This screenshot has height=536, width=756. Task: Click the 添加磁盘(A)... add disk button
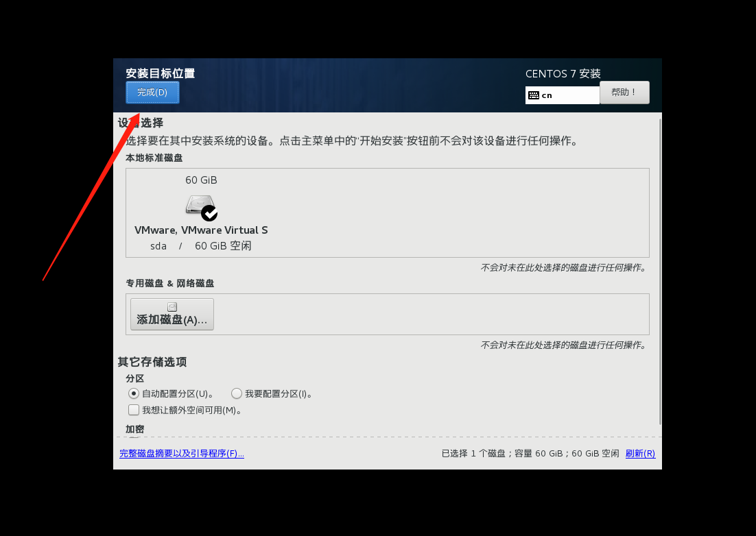click(172, 314)
